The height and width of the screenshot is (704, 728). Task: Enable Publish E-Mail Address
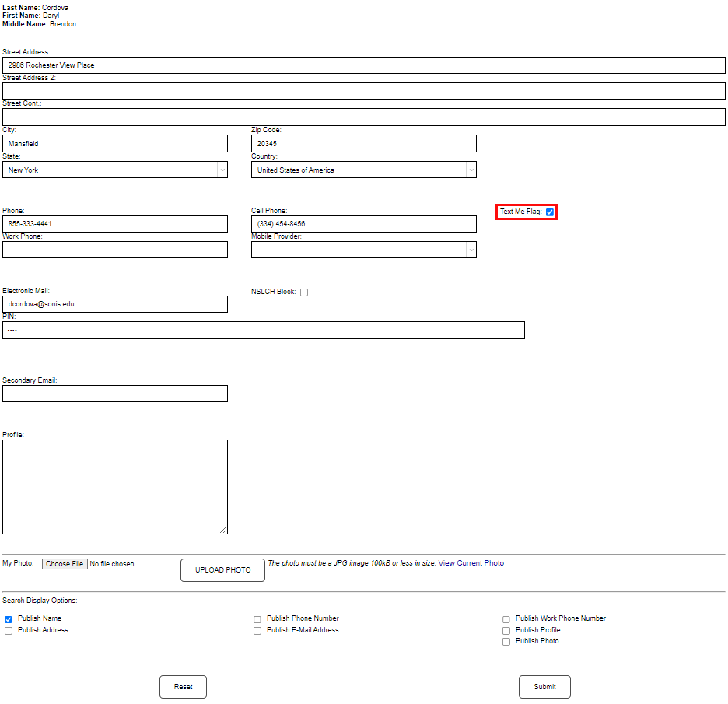point(257,630)
